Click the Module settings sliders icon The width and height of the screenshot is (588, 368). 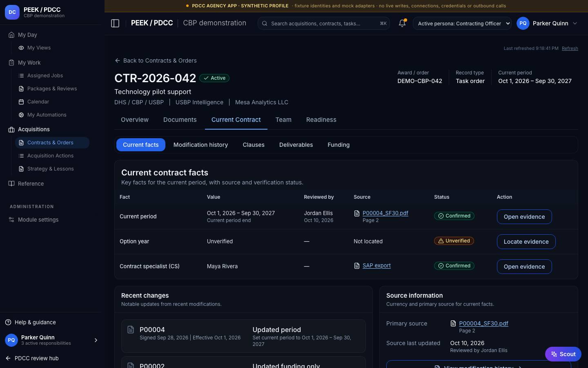(x=11, y=220)
